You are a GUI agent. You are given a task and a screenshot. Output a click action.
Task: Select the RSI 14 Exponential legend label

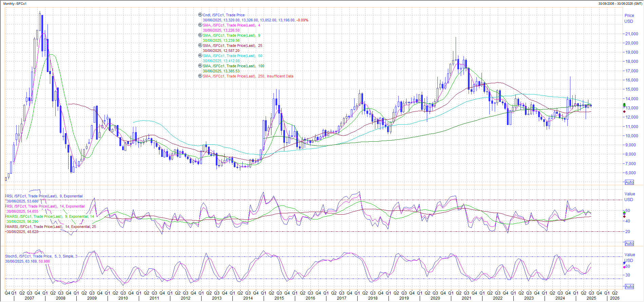click(46, 206)
